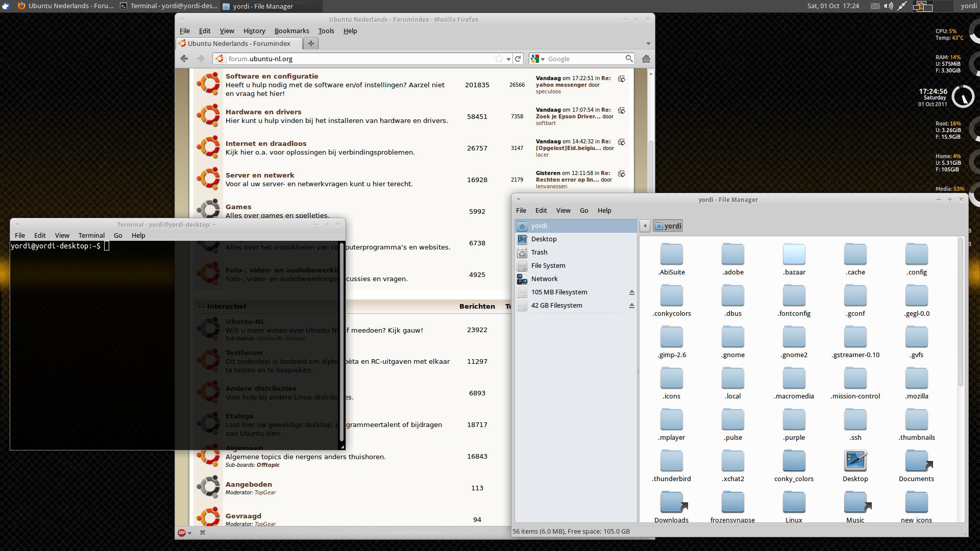Go back in Firefox
This screenshot has height=551, width=980.
184,59
